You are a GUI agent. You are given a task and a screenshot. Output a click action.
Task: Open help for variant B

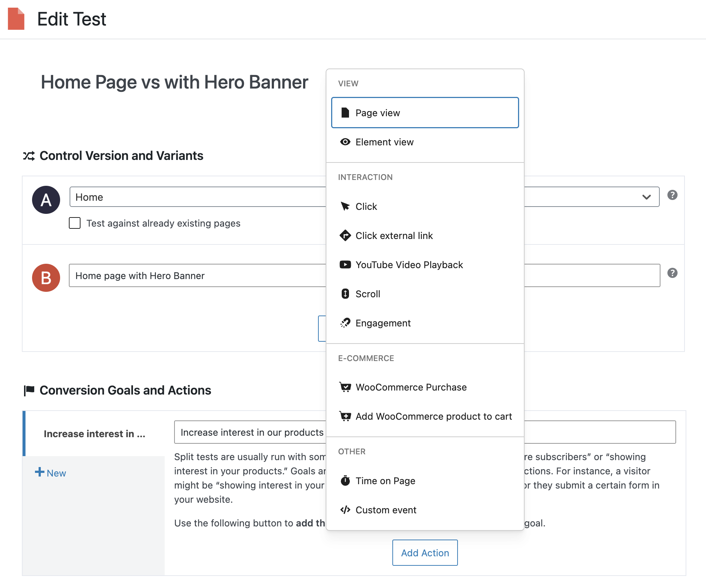coord(672,273)
